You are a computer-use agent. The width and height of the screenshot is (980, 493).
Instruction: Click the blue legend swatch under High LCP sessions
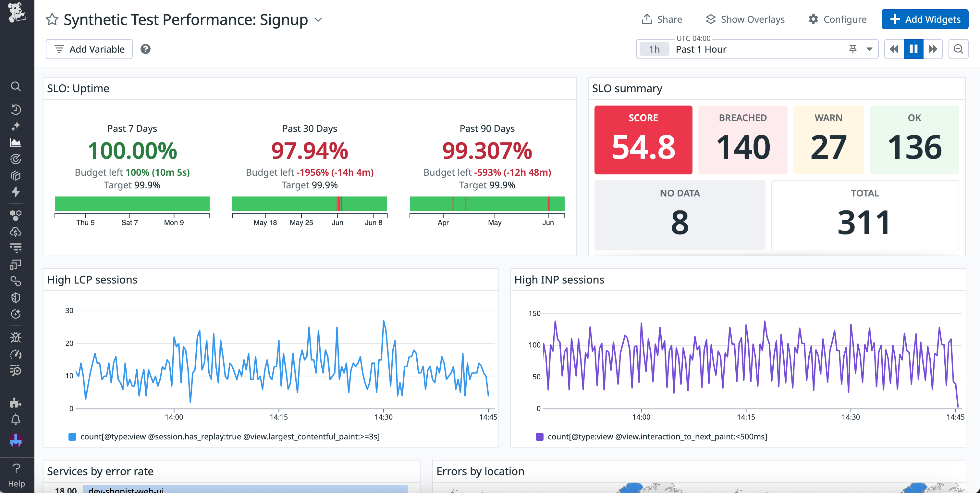(72, 437)
